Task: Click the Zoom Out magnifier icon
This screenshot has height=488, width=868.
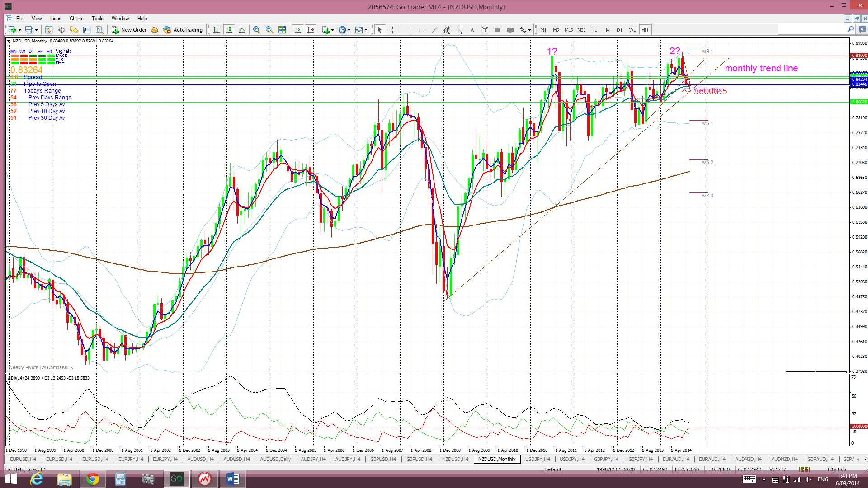Action: click(269, 30)
